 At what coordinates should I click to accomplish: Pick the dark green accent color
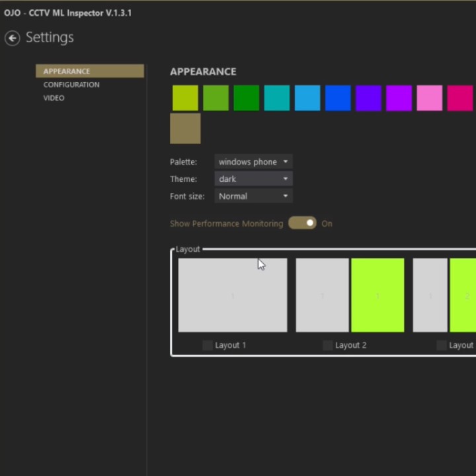point(246,99)
